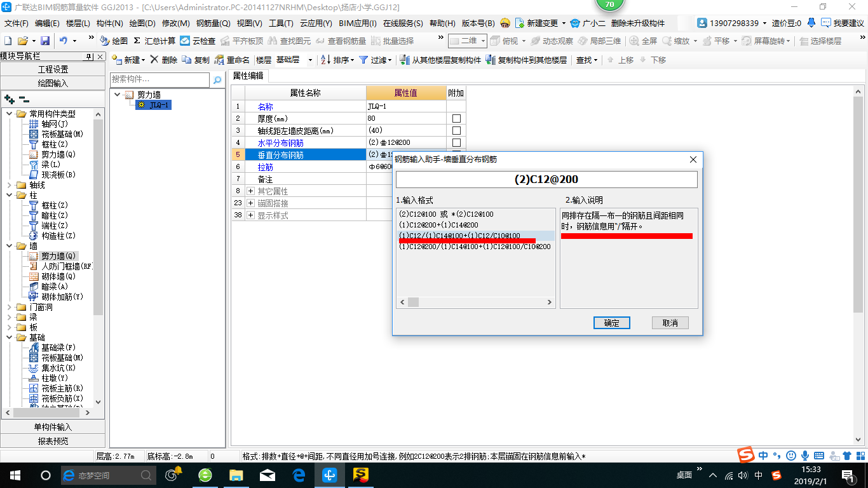Open 单构件输入 panel

click(x=53, y=427)
